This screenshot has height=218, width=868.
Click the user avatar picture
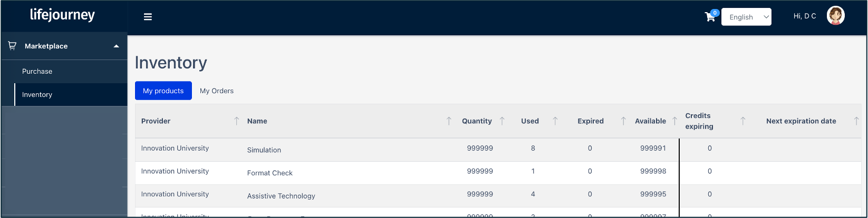pos(835,16)
